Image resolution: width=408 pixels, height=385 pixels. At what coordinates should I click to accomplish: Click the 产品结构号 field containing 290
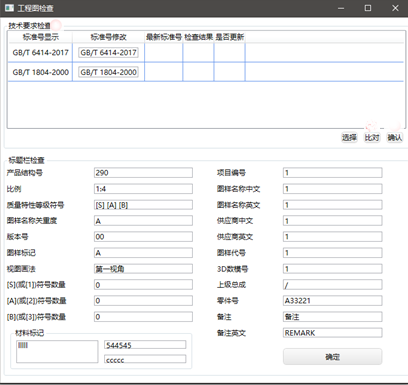143,173
